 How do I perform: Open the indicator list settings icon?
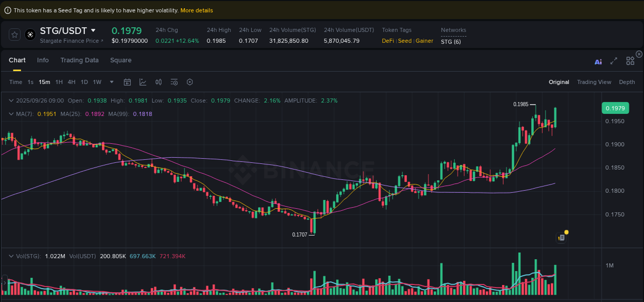174,82
